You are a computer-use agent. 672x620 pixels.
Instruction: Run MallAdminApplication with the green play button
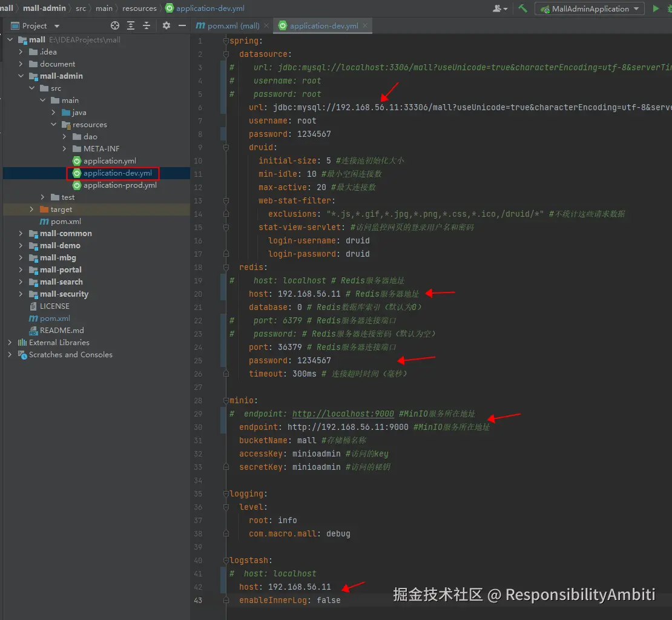point(656,8)
